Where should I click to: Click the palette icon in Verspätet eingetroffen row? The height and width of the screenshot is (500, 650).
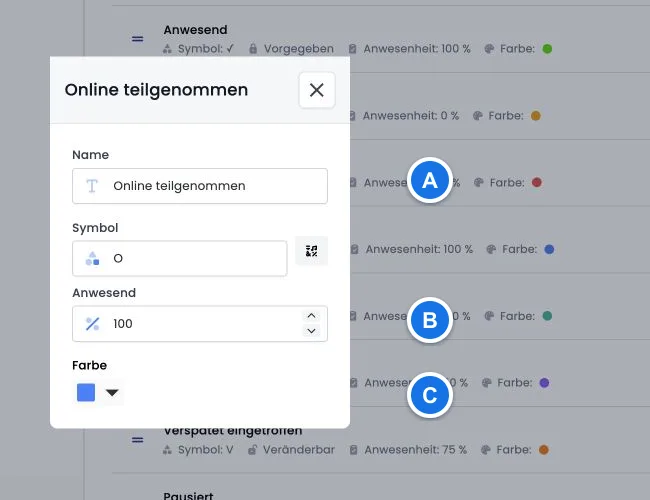click(x=486, y=450)
